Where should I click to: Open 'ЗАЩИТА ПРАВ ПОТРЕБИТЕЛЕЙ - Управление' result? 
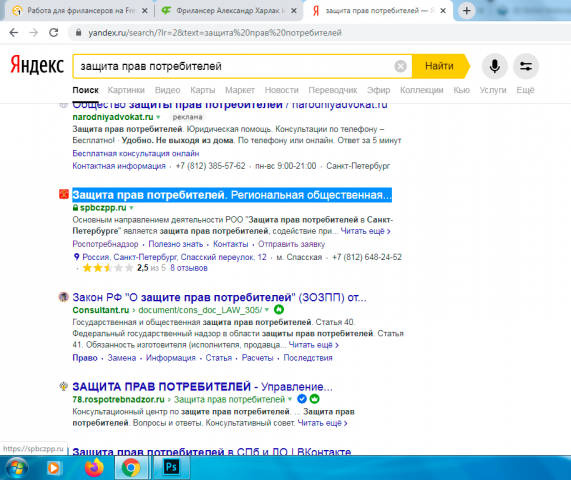click(202, 386)
